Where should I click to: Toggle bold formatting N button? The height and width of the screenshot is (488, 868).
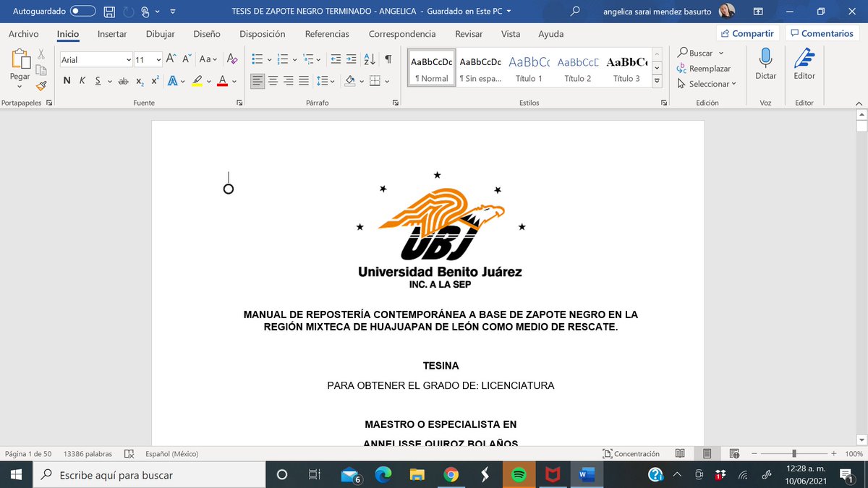[x=67, y=81]
